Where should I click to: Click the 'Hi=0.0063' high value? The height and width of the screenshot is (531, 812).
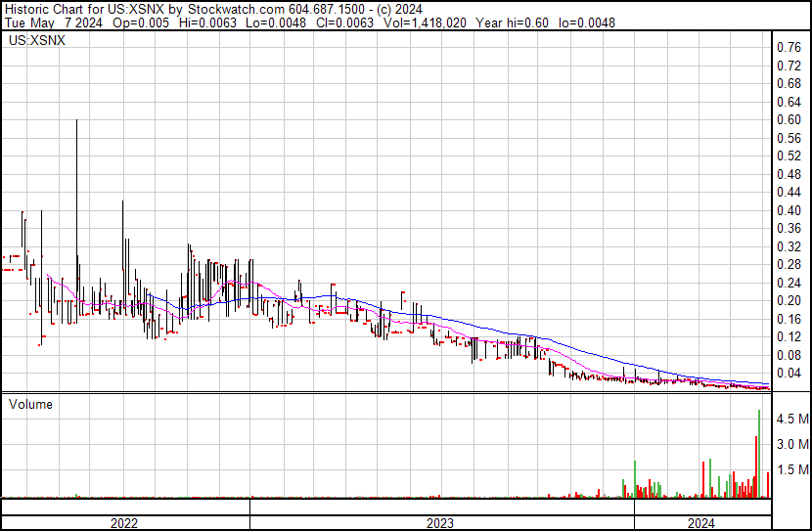(207, 22)
